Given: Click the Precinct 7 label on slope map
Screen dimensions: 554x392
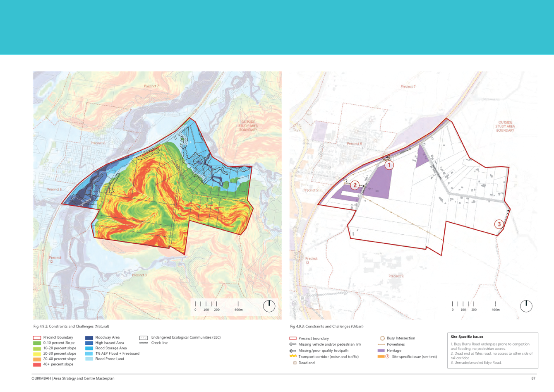Looking at the screenshot, I should (x=151, y=86).
